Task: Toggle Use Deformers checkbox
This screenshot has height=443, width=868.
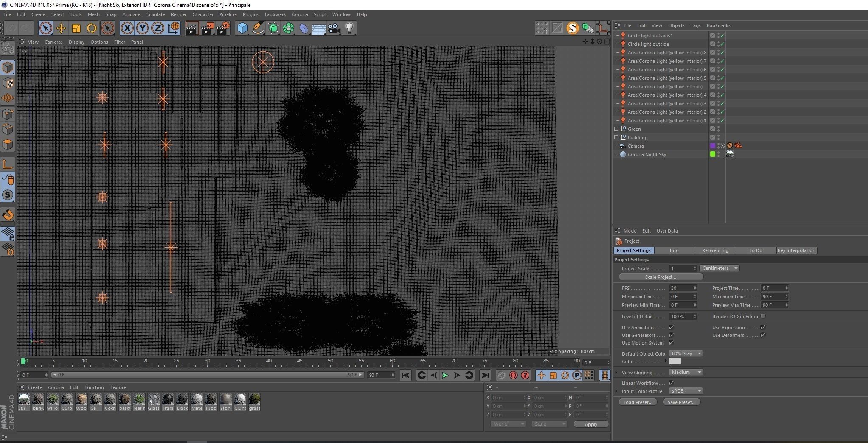Action: (763, 335)
